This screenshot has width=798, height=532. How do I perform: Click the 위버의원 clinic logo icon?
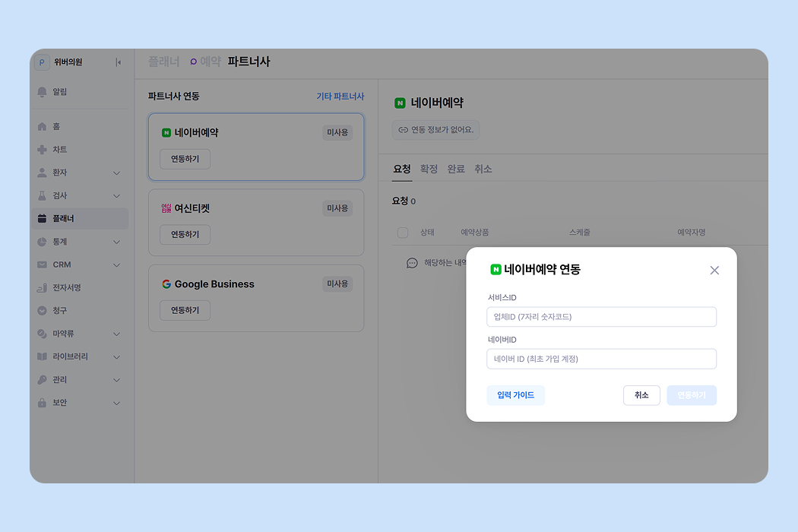tap(42, 62)
